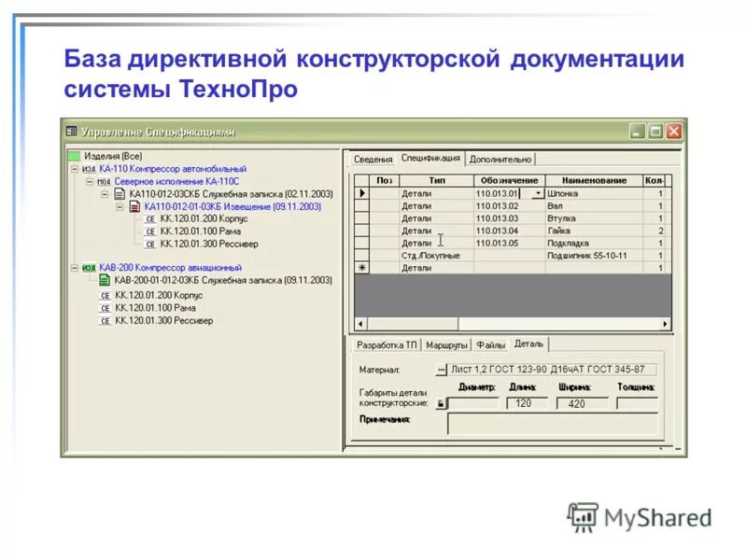747x560 pixels.
Task: Open the Маршруты tab
Action: click(449, 343)
